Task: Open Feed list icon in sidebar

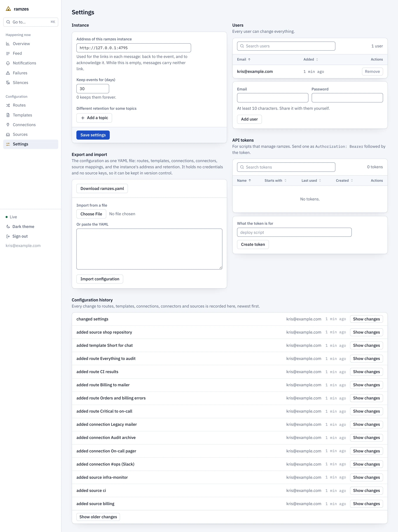Action: pyautogui.click(x=8, y=53)
